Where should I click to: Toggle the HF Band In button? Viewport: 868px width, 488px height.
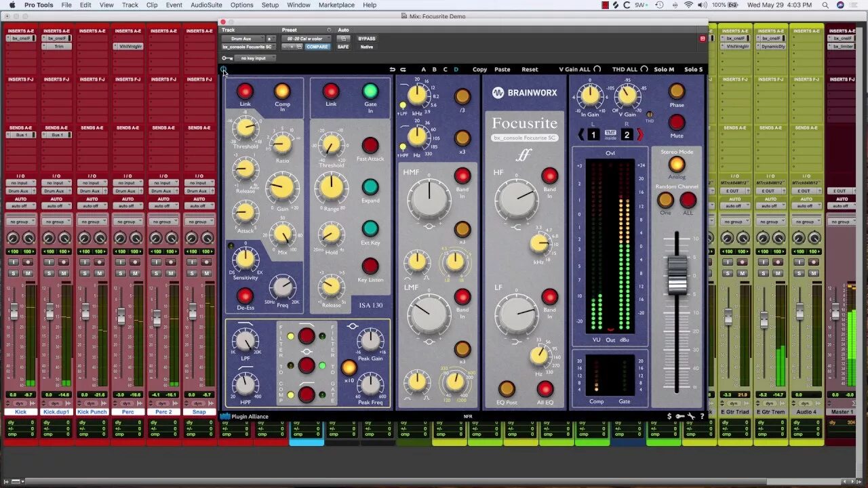click(549, 176)
